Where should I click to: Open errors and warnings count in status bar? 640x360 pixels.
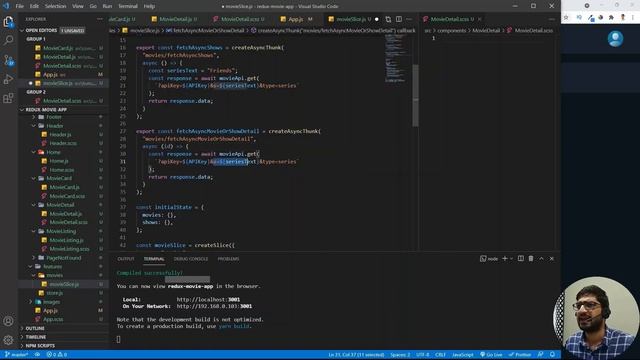[57, 354]
